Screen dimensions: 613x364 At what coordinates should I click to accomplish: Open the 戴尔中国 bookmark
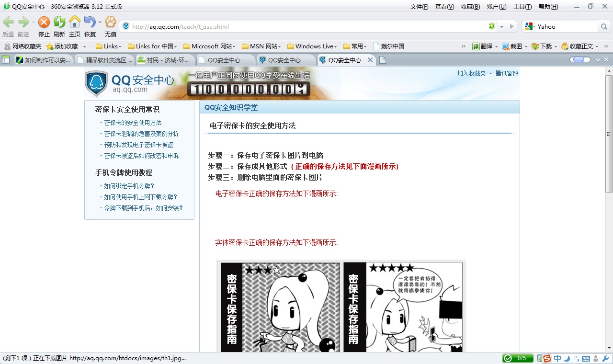[388, 46]
